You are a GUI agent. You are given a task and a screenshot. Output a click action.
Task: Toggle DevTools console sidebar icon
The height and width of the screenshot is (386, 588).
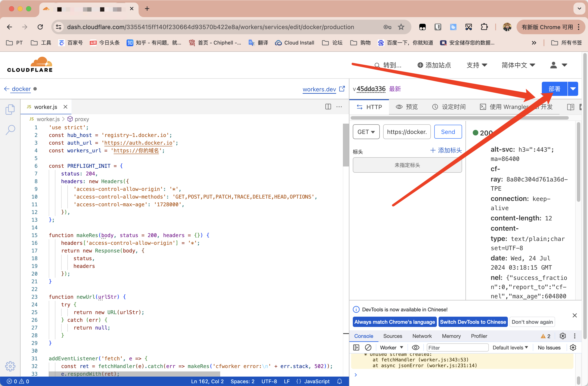click(x=356, y=347)
